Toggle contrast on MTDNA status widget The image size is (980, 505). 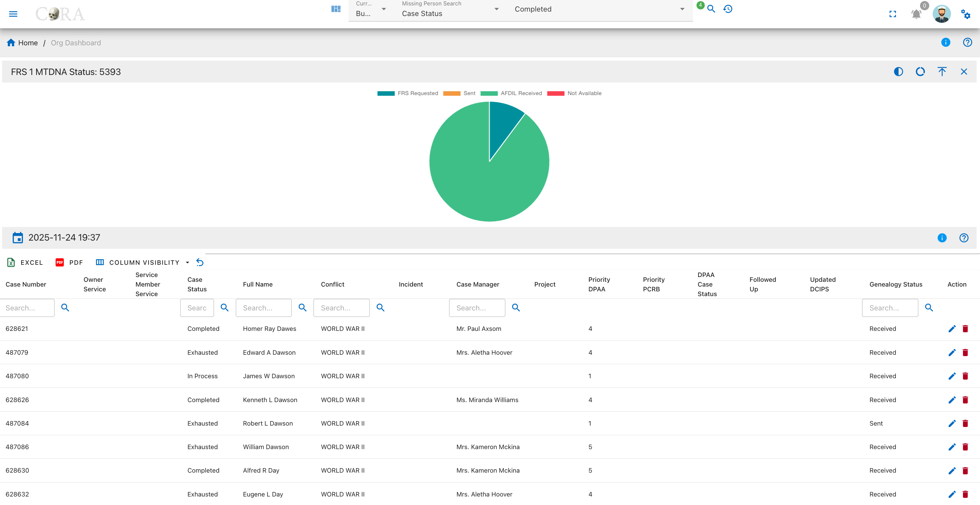pos(898,72)
